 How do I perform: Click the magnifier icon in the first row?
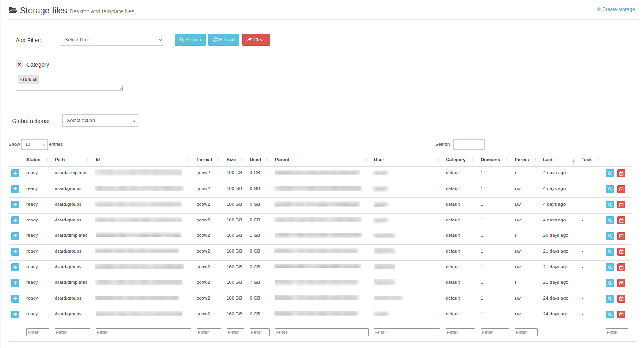[x=609, y=173]
